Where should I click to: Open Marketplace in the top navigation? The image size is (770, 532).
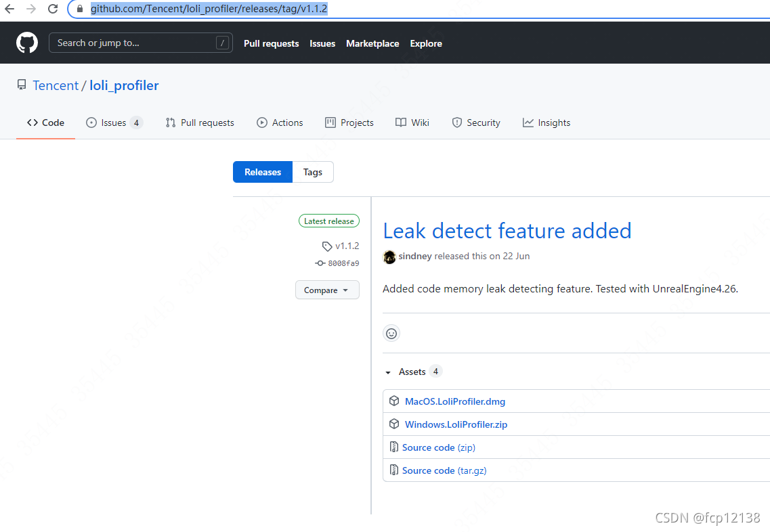(372, 44)
